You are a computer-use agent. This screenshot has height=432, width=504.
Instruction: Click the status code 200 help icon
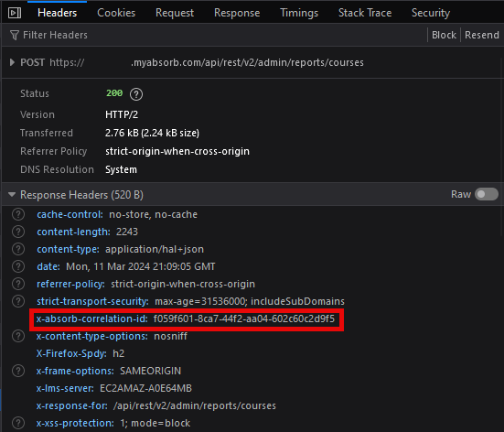[136, 94]
